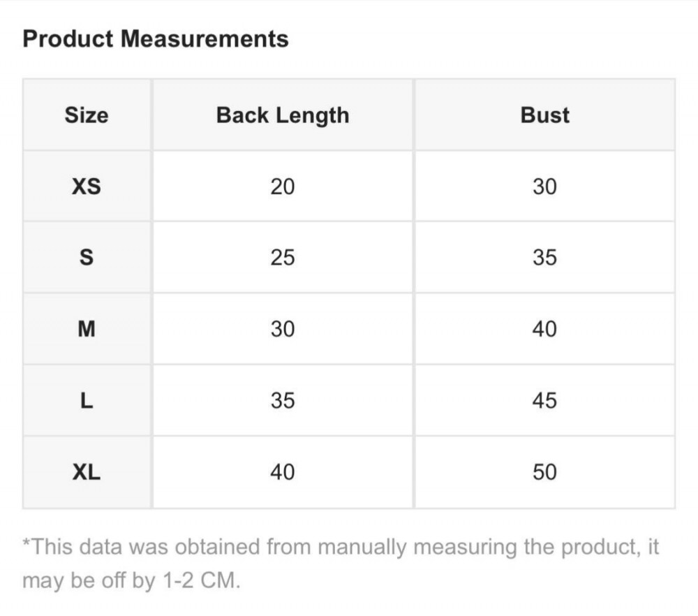Image resolution: width=698 pixels, height=616 pixels.
Task: Click the M Bust value 40
Action: pyautogui.click(x=544, y=329)
